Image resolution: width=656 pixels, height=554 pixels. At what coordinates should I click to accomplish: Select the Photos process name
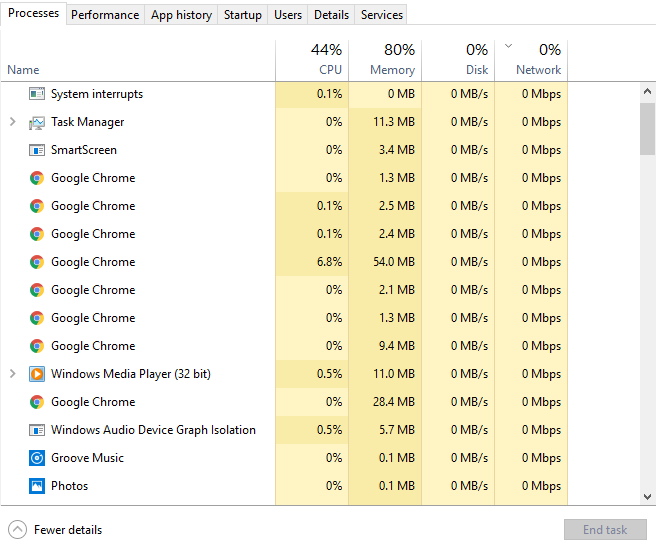pos(69,486)
